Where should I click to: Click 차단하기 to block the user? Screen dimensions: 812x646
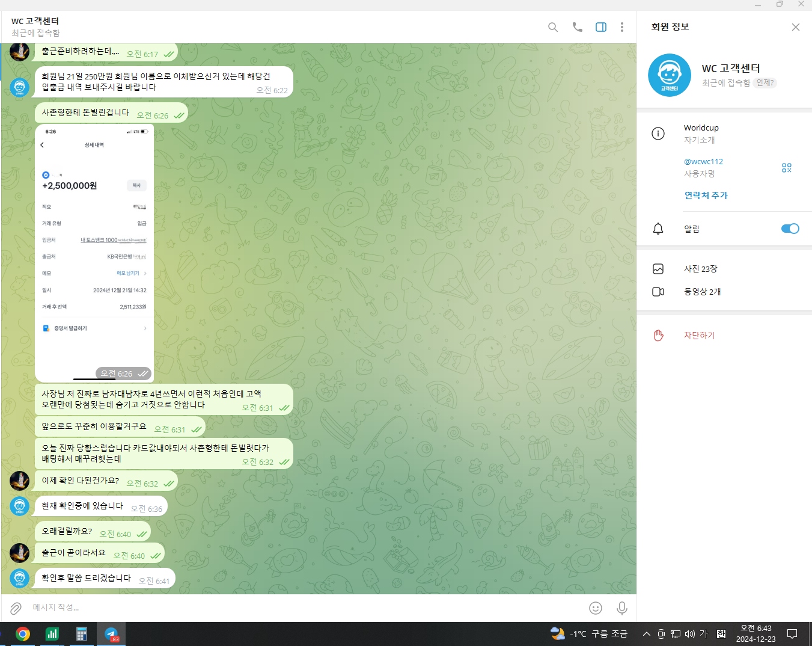click(699, 336)
